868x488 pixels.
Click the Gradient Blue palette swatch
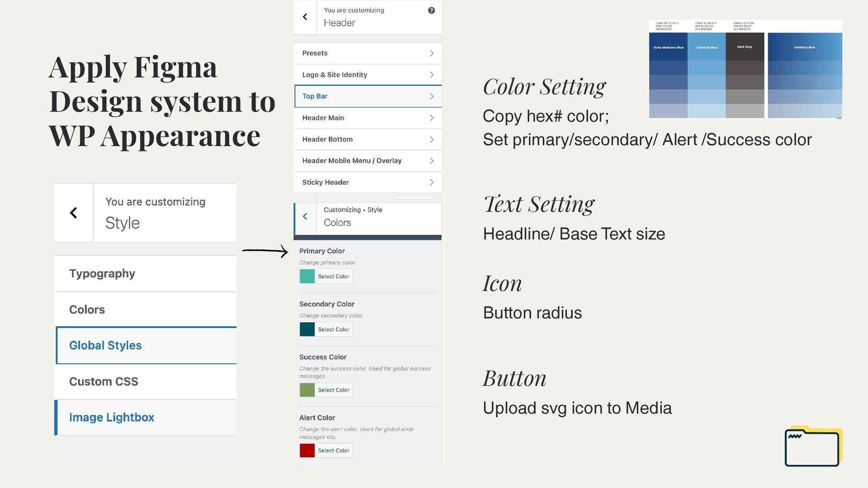tap(805, 47)
